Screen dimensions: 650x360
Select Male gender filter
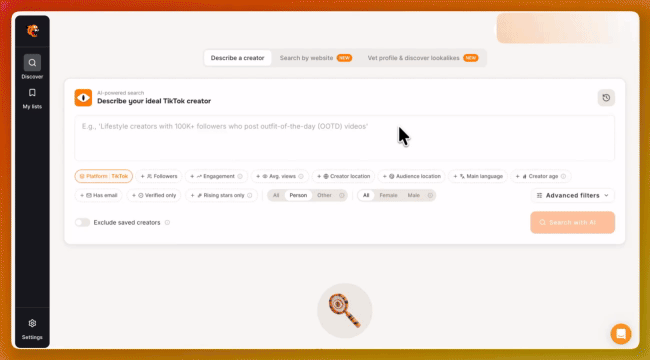pos(414,195)
